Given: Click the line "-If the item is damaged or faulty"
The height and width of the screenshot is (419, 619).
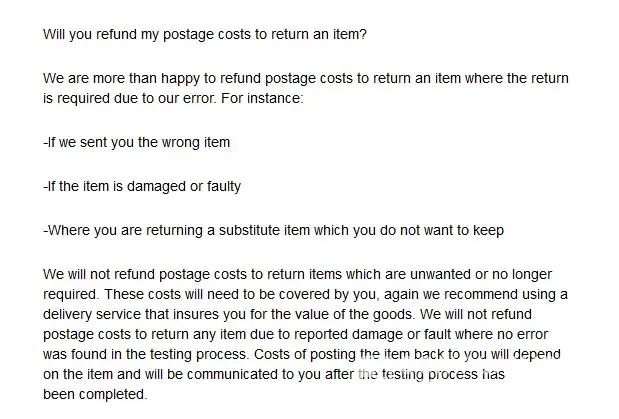Looking at the screenshot, I should [142, 186].
